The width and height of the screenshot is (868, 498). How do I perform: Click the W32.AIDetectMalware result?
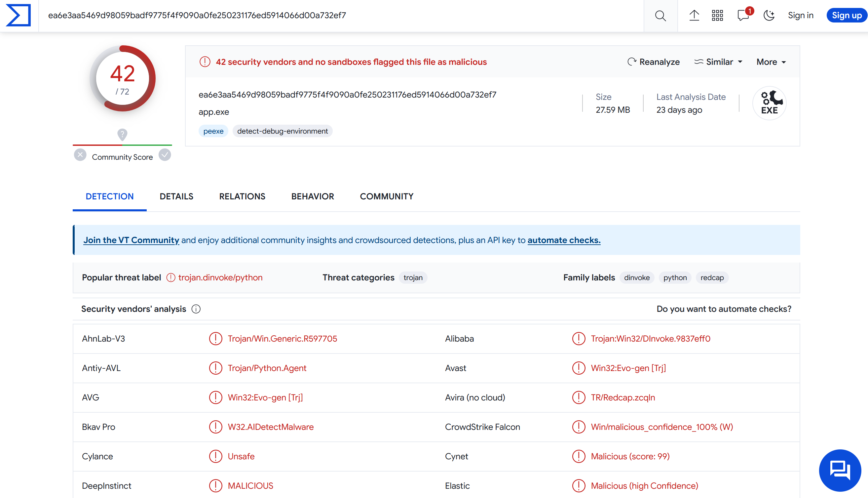pyautogui.click(x=271, y=427)
